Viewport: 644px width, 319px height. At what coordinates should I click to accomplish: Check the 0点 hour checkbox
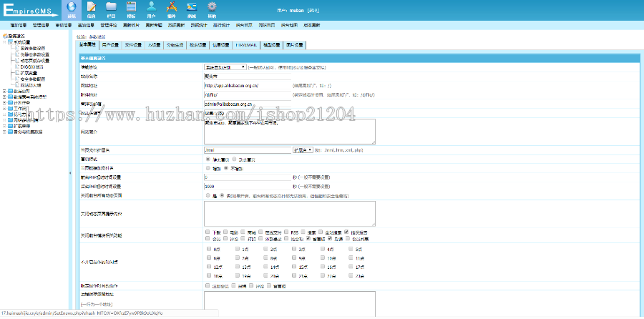208,249
